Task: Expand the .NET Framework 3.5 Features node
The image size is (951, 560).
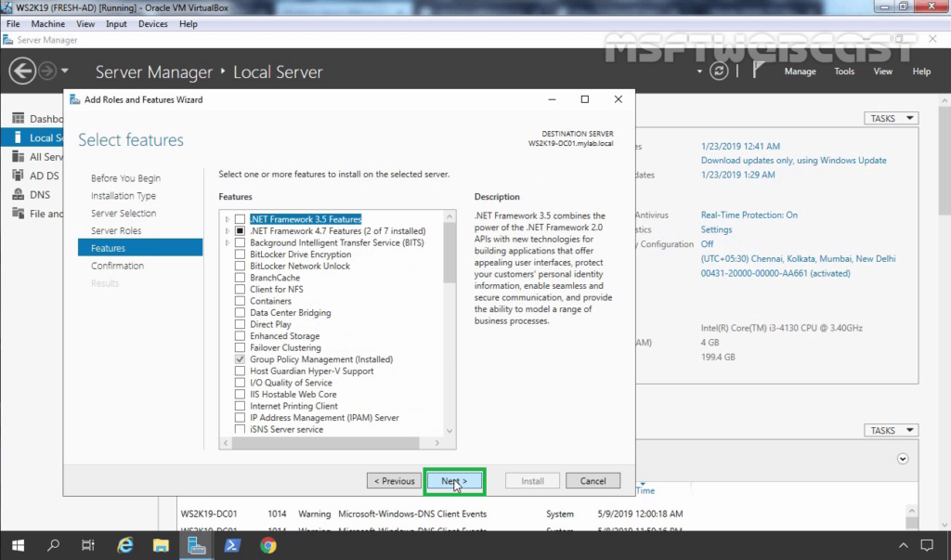Action: coord(228,219)
